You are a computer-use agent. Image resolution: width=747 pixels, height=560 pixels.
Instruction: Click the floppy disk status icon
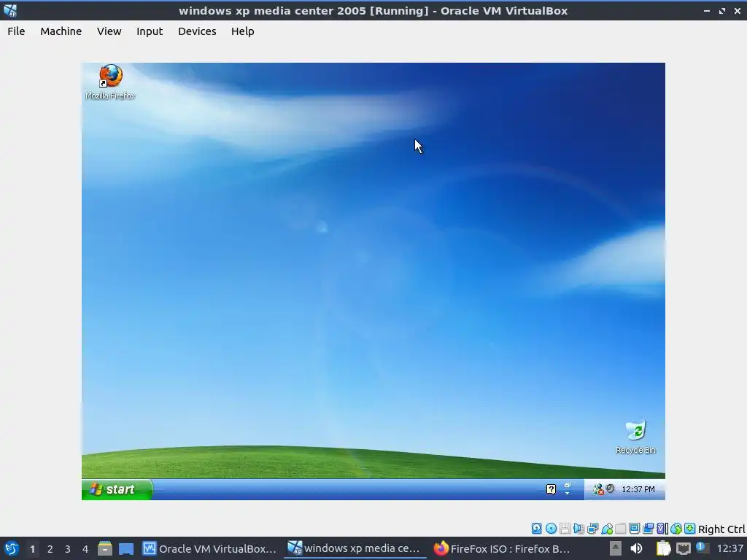[x=565, y=529]
